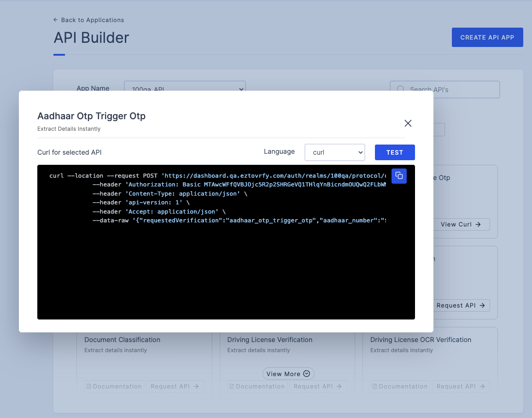Close the Aadhaar Otp Trigger Otp dialog
Screen dimensions: 532x418
tap(408, 123)
